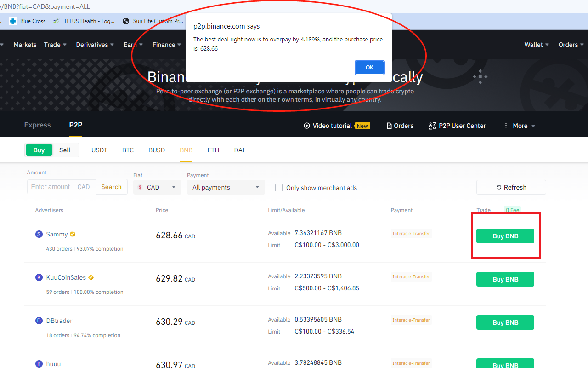Image resolution: width=588 pixels, height=368 pixels.
Task: Expand the Wallet menu dropdown
Action: tap(536, 45)
